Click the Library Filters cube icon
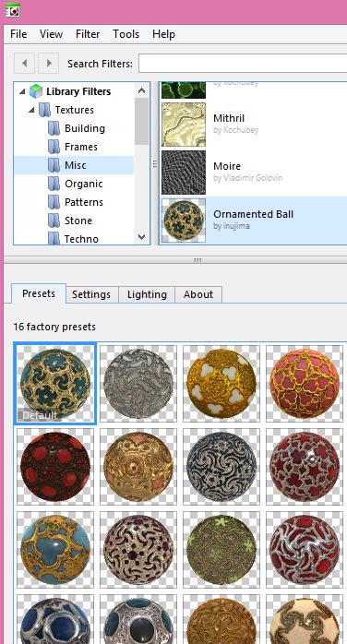This screenshot has height=644, width=347. (36, 91)
